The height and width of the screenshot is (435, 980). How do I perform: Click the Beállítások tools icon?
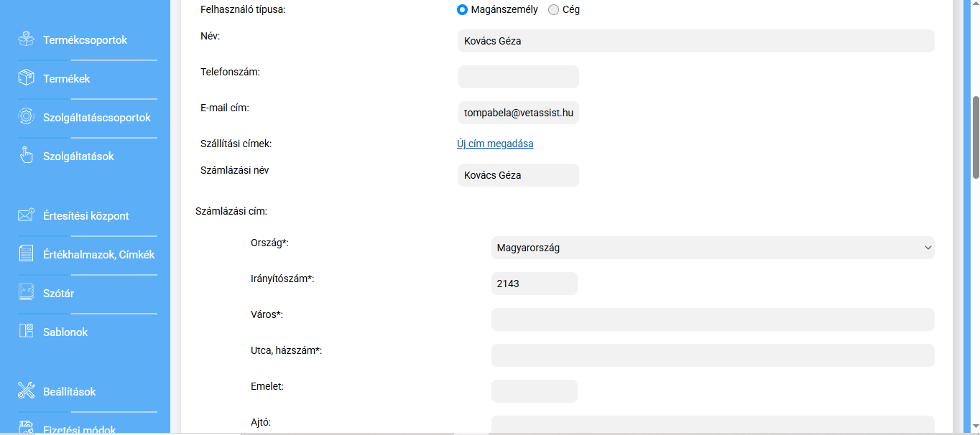coord(27,391)
